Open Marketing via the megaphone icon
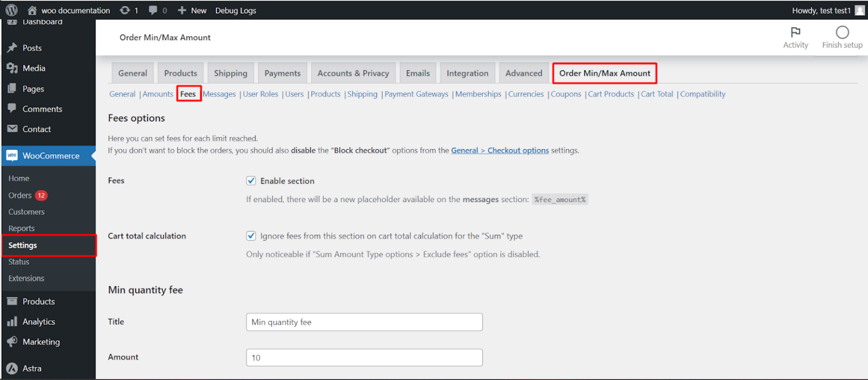The image size is (868, 380). tap(12, 342)
